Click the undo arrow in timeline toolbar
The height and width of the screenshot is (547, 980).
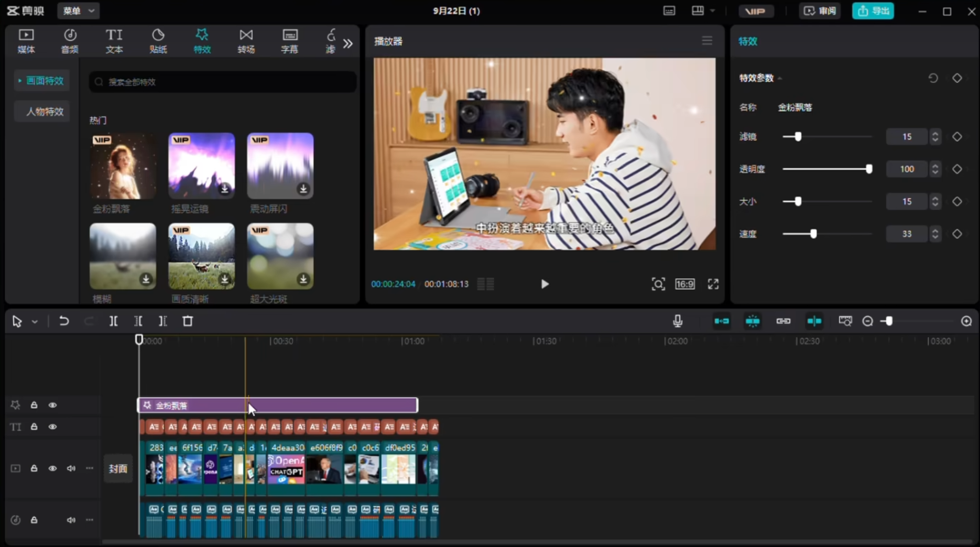pos(64,321)
